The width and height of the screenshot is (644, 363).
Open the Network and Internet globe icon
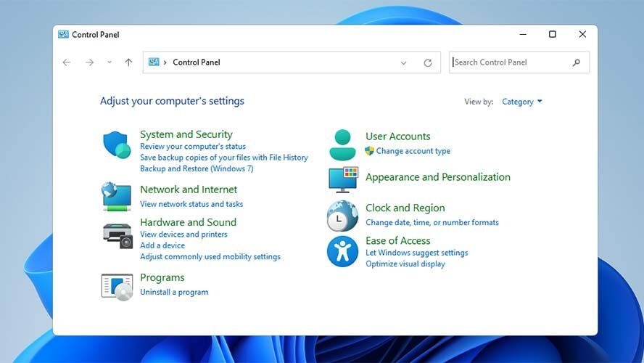click(116, 196)
